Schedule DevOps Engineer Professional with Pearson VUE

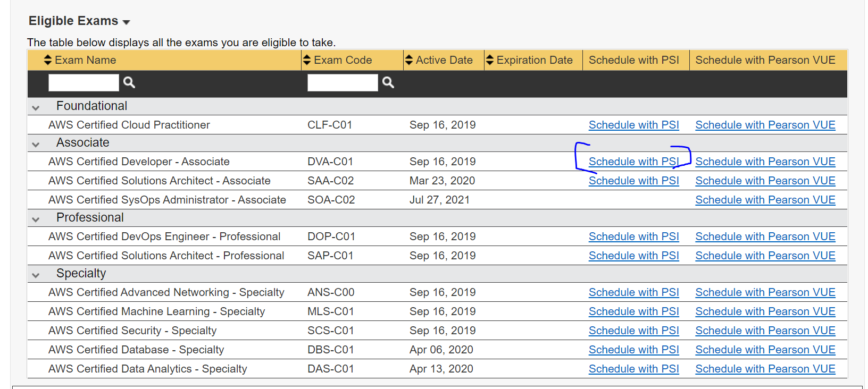pyautogui.click(x=765, y=236)
